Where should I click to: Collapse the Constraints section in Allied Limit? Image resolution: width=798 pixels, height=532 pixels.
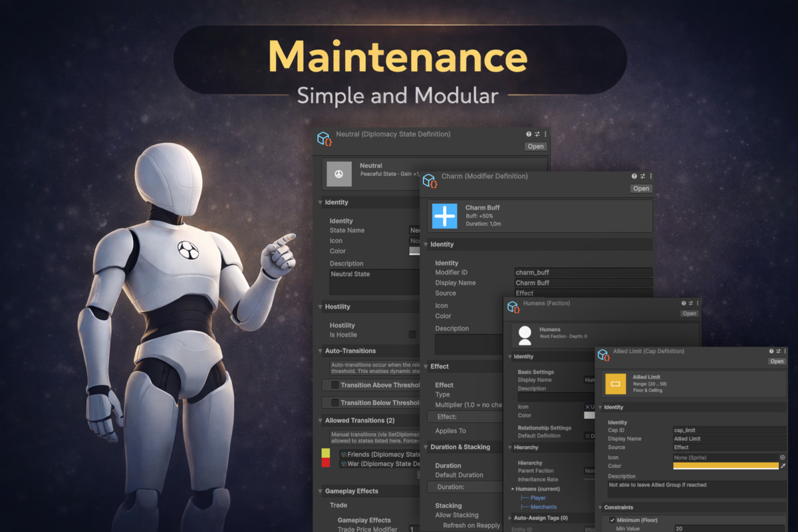[600, 507]
